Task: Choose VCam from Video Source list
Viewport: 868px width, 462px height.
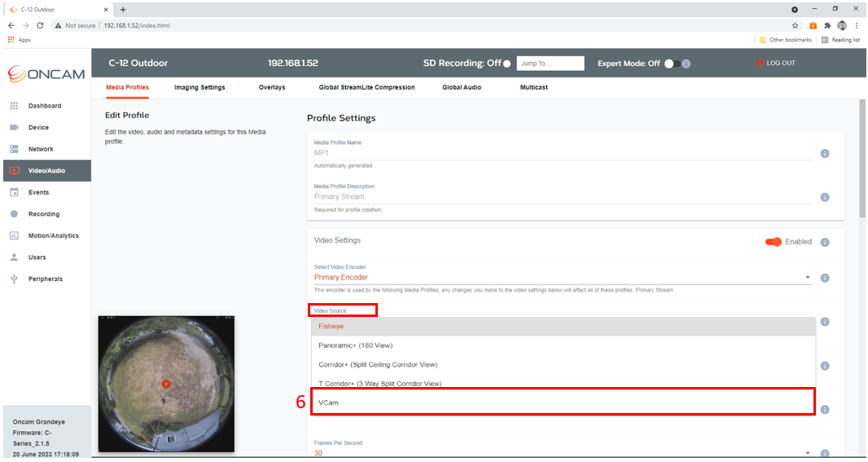Action: [x=563, y=403]
